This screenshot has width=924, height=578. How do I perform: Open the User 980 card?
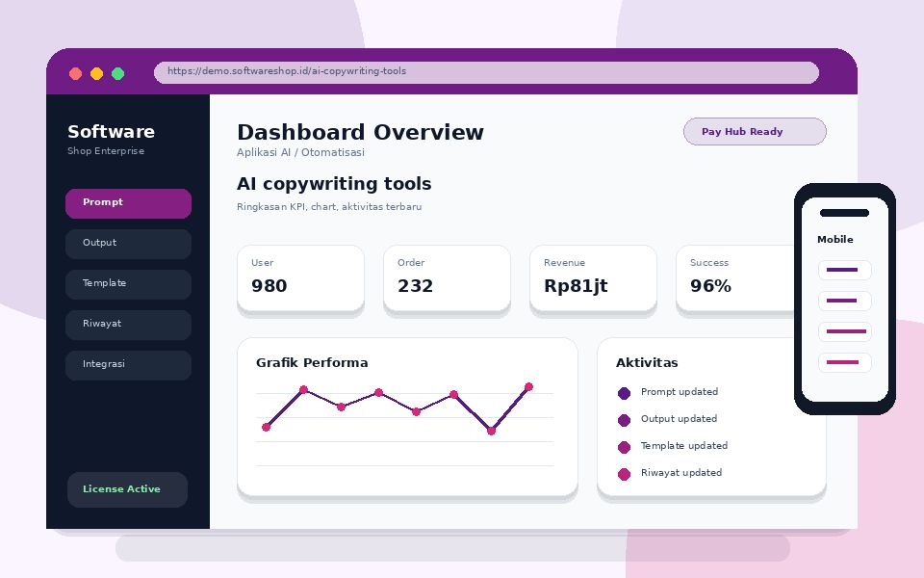(300, 278)
